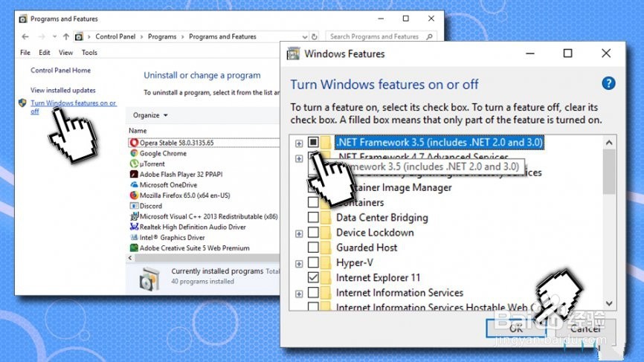Click the folder icon beside Internet Explorer 11

[326, 277]
